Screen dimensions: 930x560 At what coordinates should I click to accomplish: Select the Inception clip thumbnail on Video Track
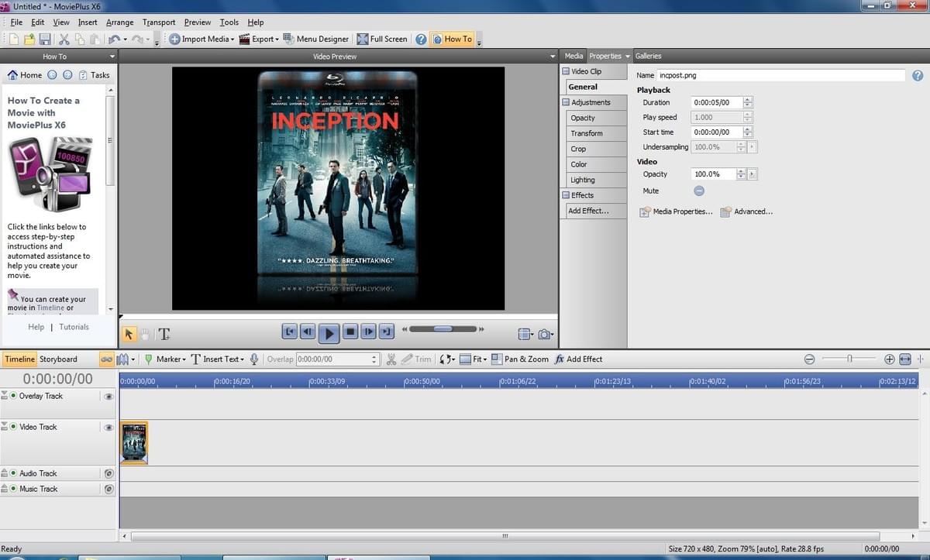[134, 442]
